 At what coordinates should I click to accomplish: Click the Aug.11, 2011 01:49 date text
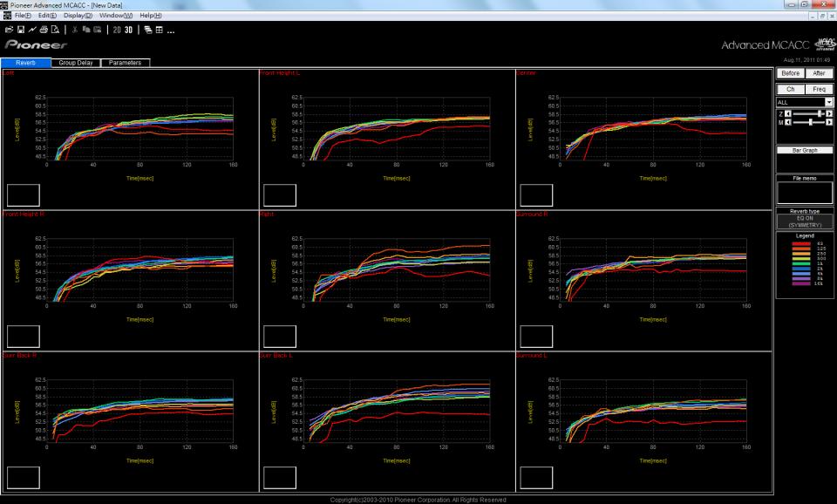tap(806, 60)
